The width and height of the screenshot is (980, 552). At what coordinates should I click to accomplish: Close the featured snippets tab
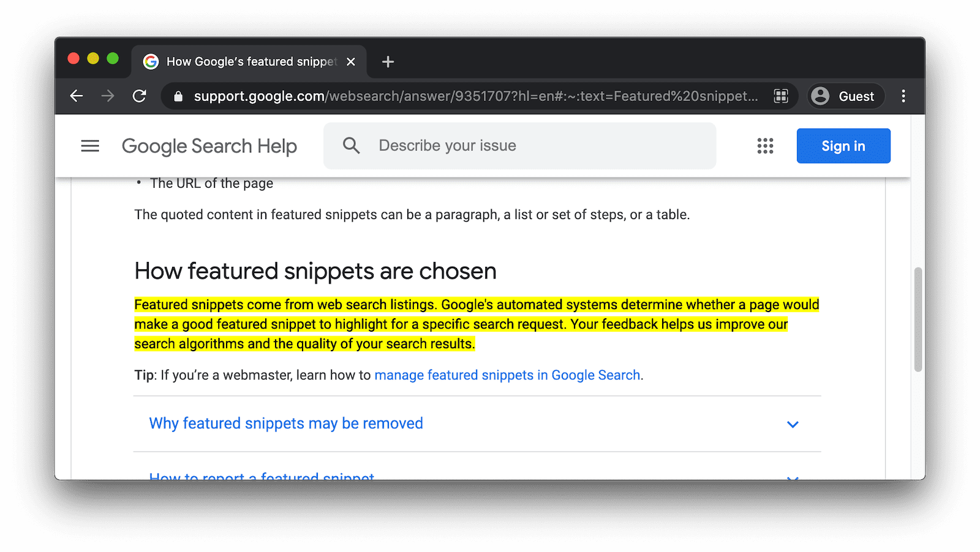[x=351, y=62]
